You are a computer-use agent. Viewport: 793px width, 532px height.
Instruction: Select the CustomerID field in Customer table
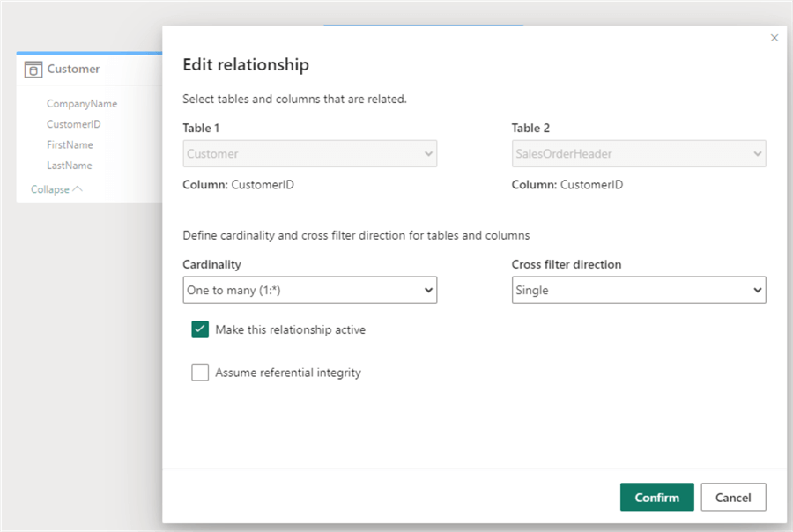74,124
